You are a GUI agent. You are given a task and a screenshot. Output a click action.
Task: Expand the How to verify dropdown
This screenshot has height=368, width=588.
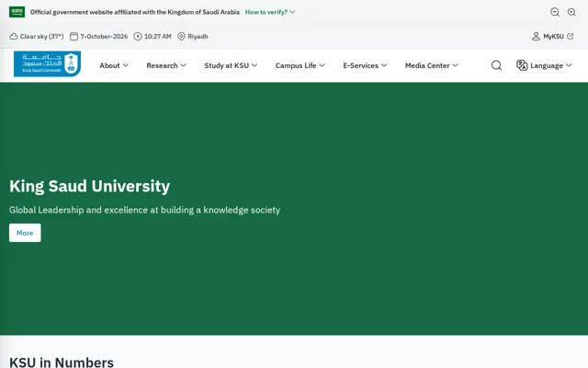270,12
